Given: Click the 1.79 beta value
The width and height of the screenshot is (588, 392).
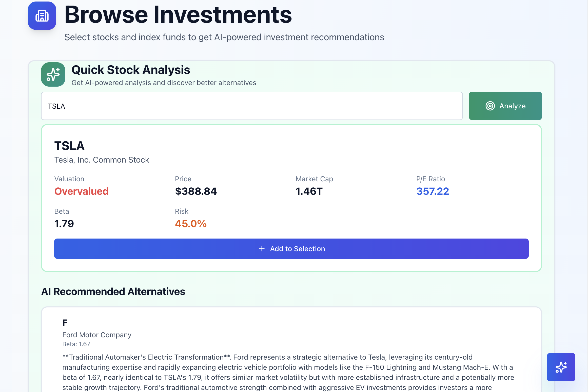Looking at the screenshot, I should coord(64,224).
